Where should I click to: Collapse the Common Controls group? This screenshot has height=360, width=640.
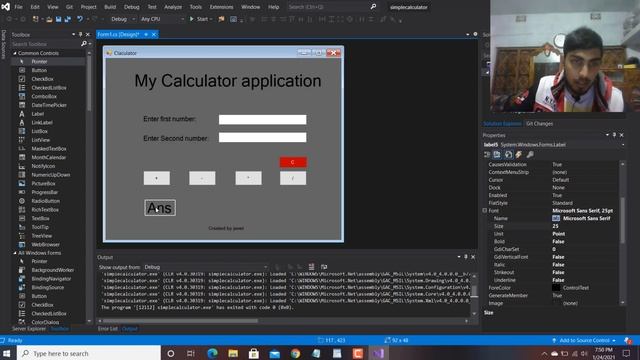15,53
